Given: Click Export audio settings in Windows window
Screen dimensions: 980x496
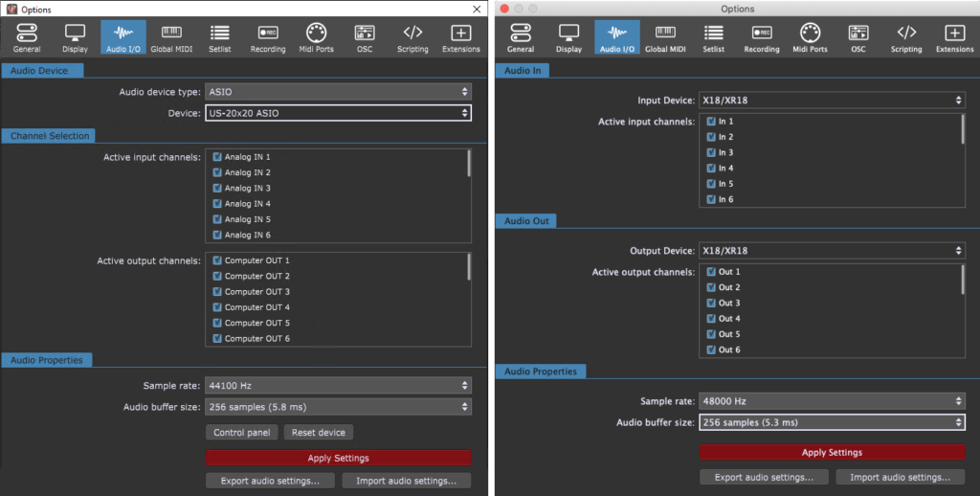Looking at the screenshot, I should (x=270, y=481).
